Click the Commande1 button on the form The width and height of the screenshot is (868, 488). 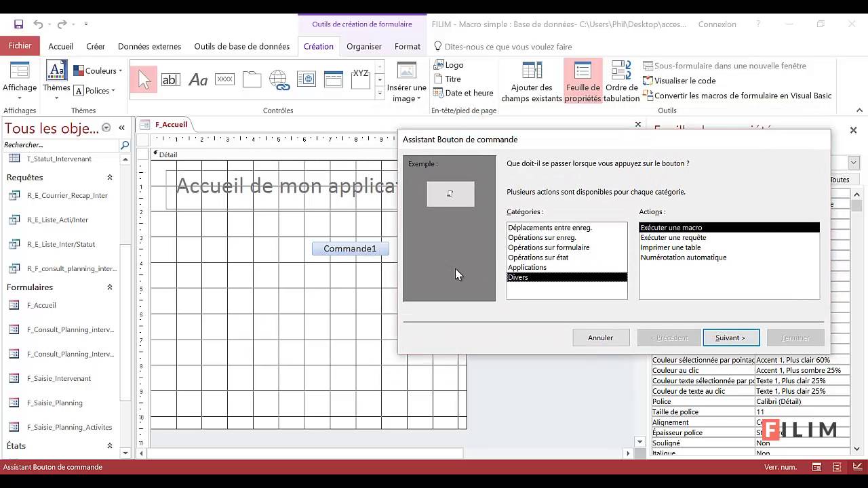coord(350,249)
